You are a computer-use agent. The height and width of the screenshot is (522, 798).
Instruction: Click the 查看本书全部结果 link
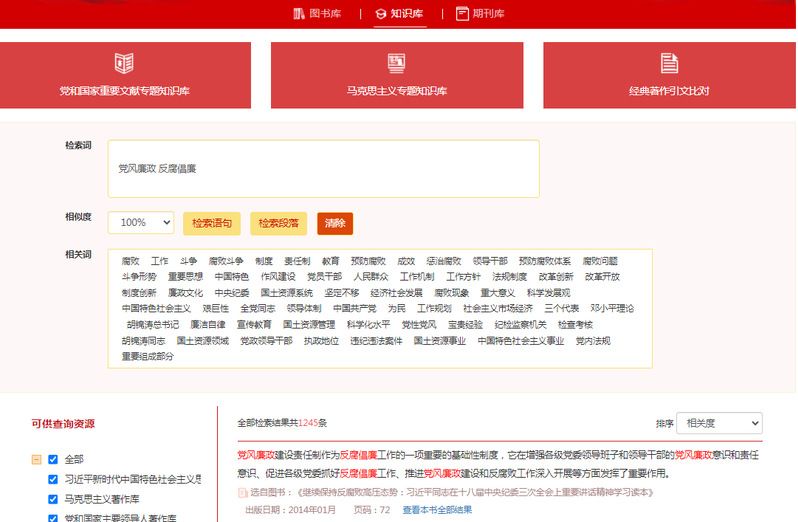(x=437, y=510)
